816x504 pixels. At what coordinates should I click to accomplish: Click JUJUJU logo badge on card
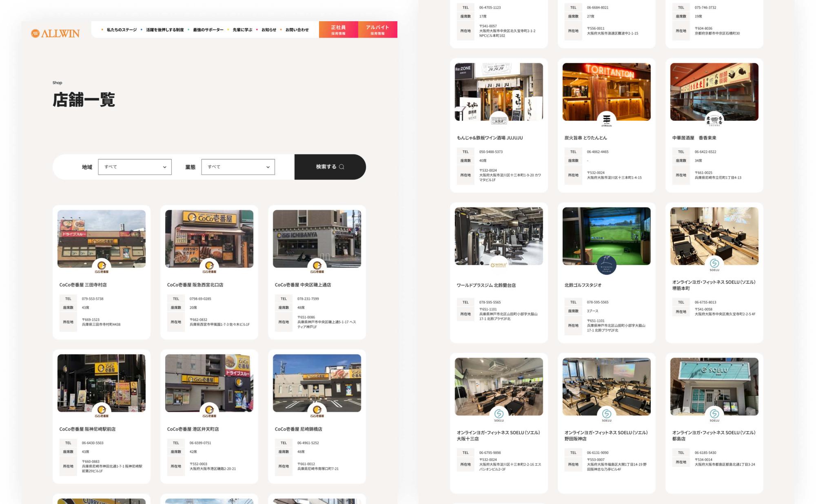[x=499, y=119]
